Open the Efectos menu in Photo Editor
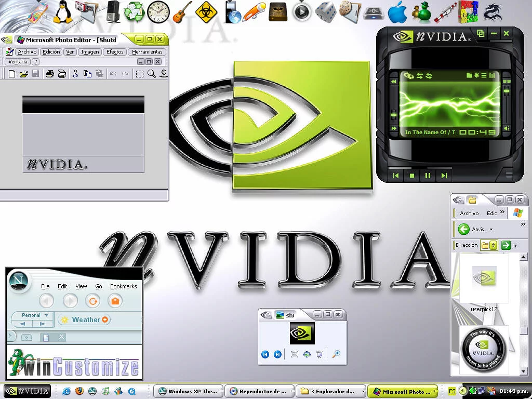Screen dimensions: 532x399 (115, 52)
